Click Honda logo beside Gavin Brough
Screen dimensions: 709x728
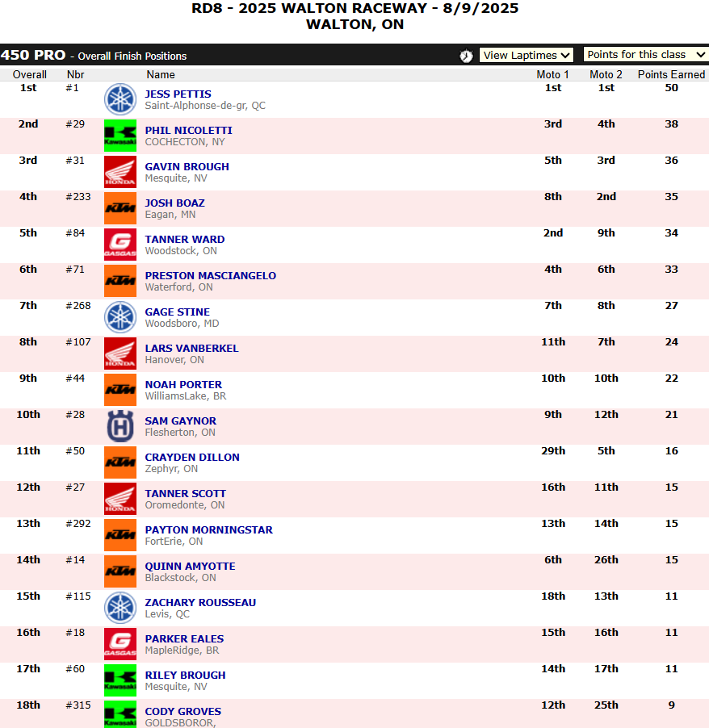[120, 172]
